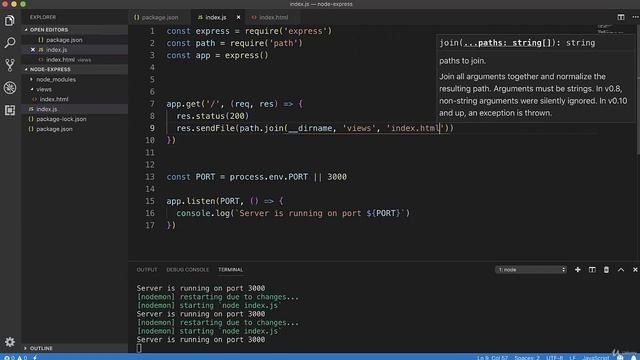
Task: Open the Debug view in the activity bar
Action: click(x=10, y=87)
